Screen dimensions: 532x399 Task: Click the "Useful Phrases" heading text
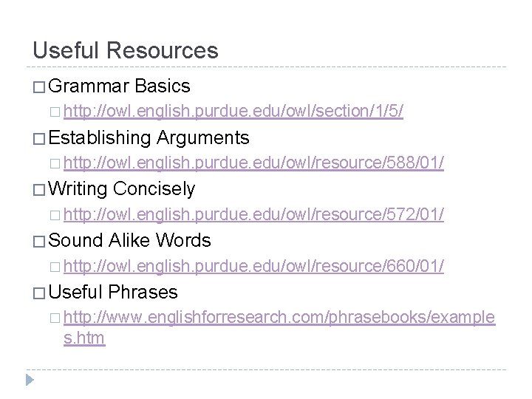[x=114, y=292]
